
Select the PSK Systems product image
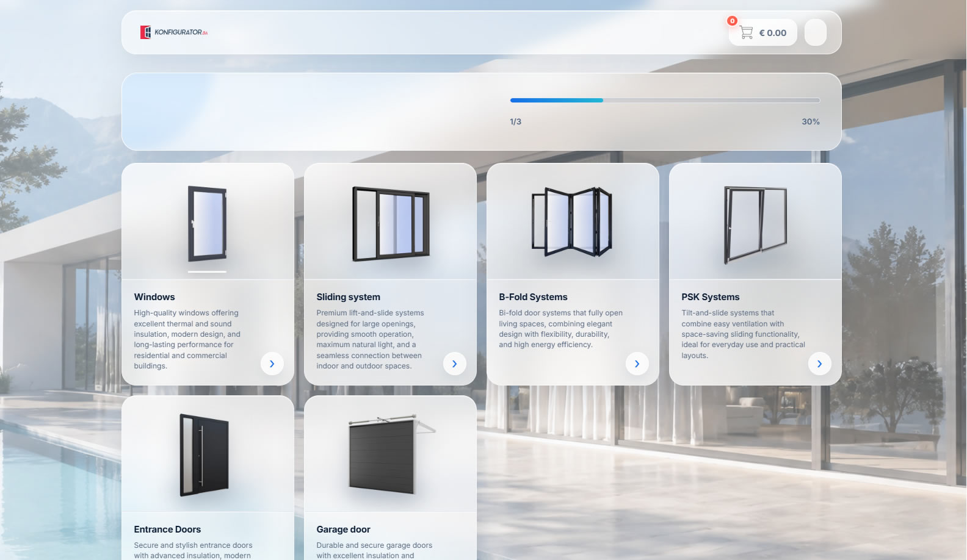[755, 225]
